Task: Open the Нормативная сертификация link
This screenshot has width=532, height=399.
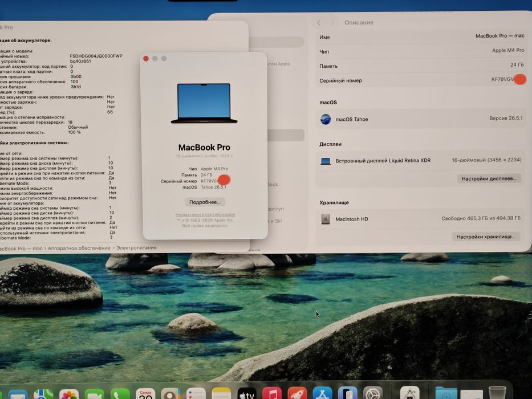Action: coord(205,214)
